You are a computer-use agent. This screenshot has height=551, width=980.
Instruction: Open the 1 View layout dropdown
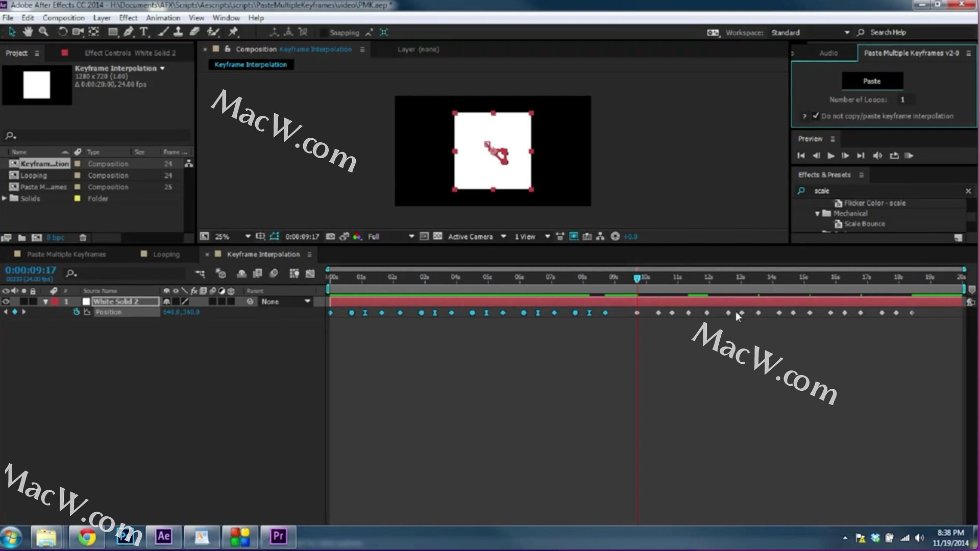click(532, 236)
